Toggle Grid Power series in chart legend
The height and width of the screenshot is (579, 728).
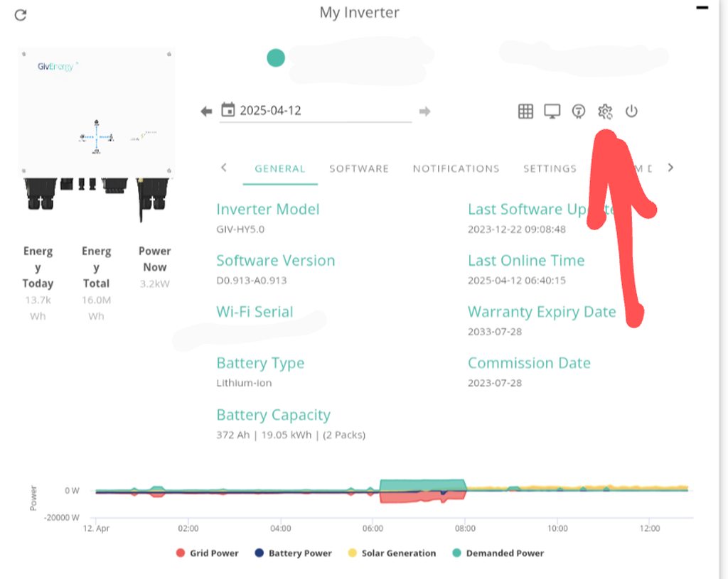(x=208, y=553)
